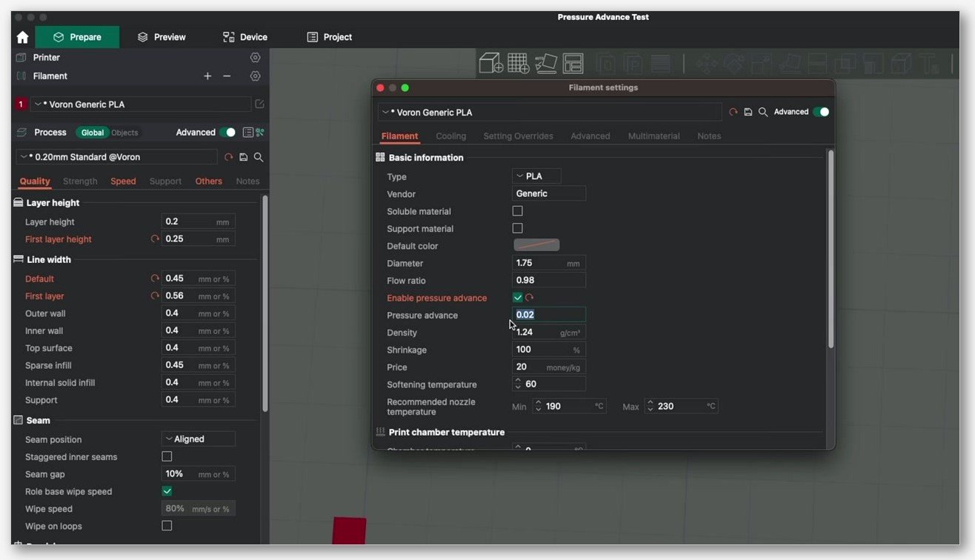Click the Arrange all objects toolbar icon
975x560 pixels.
coord(573,64)
